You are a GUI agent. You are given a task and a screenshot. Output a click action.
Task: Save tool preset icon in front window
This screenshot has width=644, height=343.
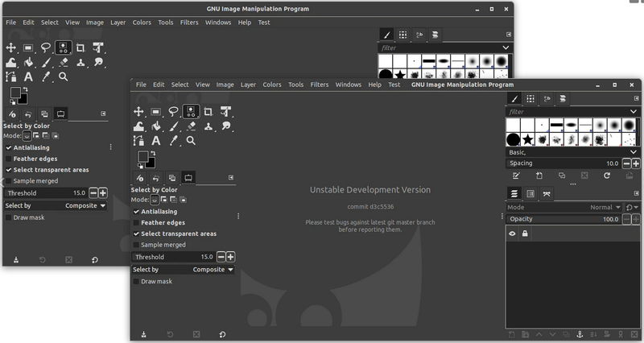click(x=144, y=334)
